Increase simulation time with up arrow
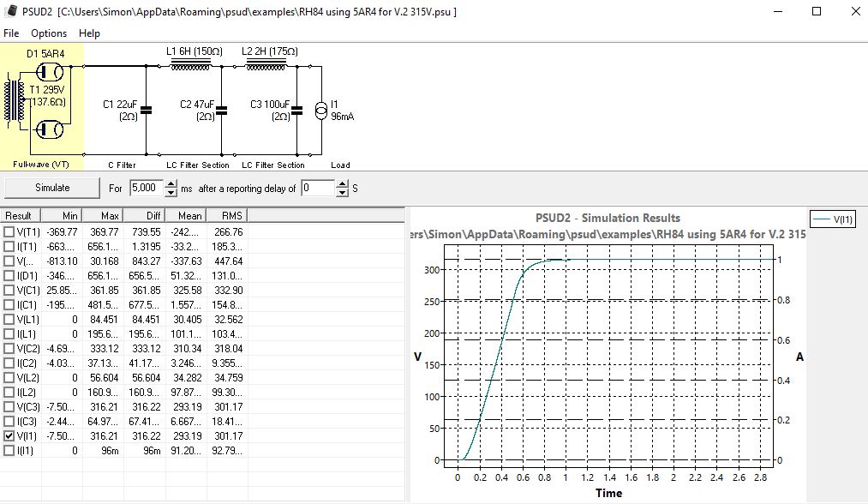 click(171, 184)
